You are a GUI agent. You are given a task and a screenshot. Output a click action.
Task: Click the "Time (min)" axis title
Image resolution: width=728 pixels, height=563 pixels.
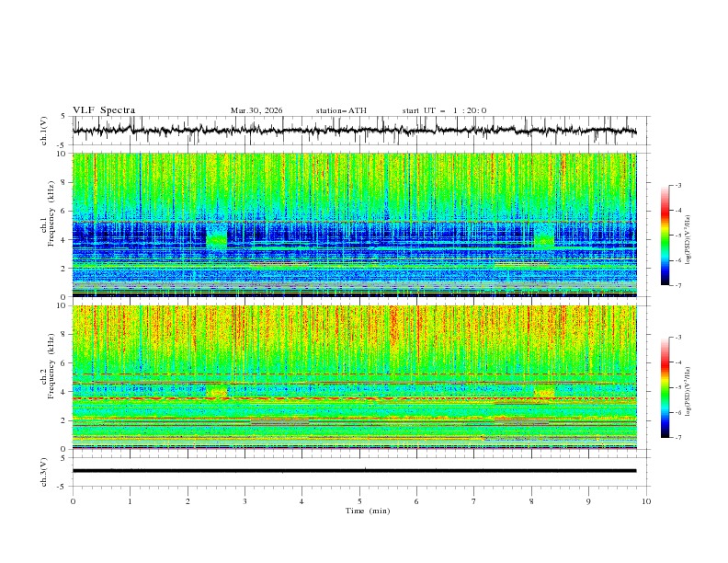click(368, 511)
